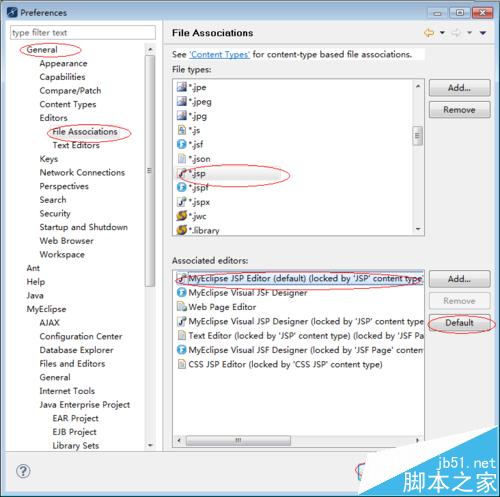Select the *.jpeg image file icon
This screenshot has width=500, height=497.
click(182, 101)
